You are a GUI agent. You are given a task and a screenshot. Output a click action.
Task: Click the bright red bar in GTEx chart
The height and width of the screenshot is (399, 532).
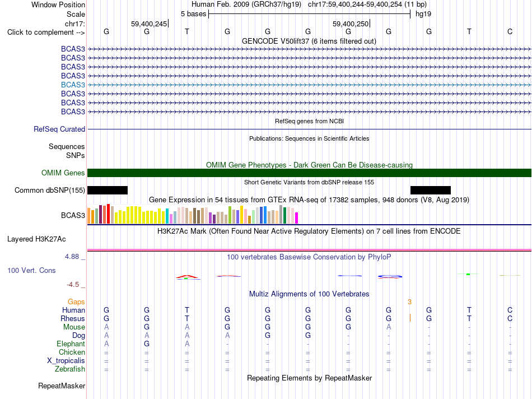(108, 214)
